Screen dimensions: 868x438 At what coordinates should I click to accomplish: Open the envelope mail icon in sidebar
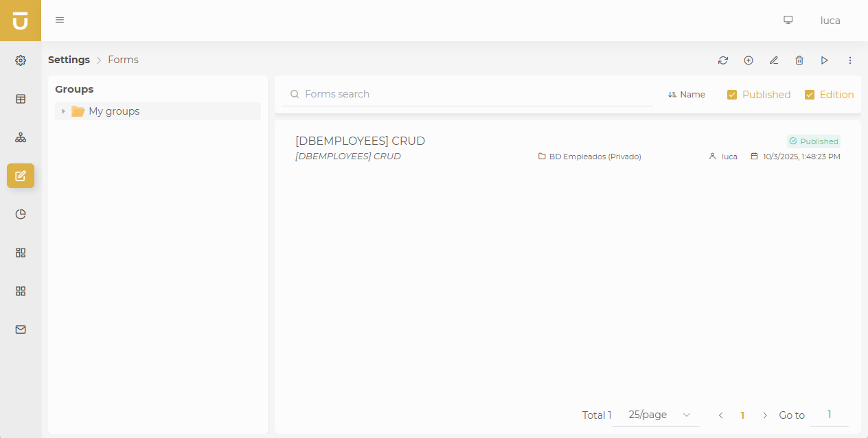[21, 330]
